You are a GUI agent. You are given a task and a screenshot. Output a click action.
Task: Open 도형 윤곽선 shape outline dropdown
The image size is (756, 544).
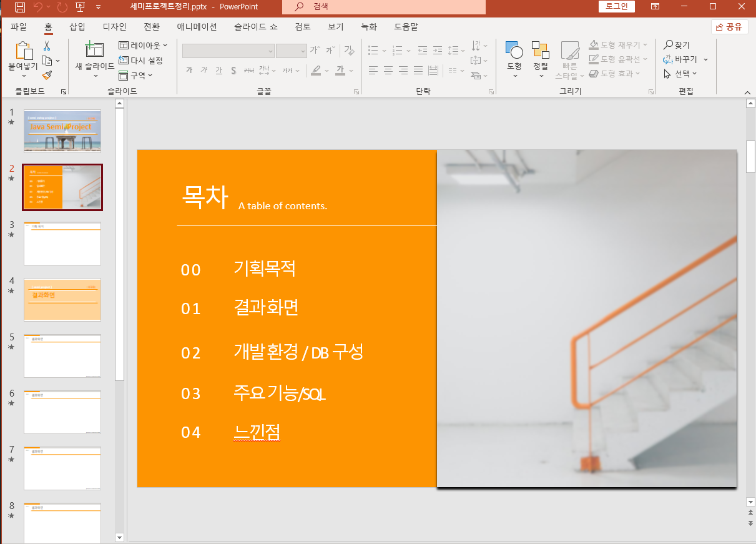(618, 59)
